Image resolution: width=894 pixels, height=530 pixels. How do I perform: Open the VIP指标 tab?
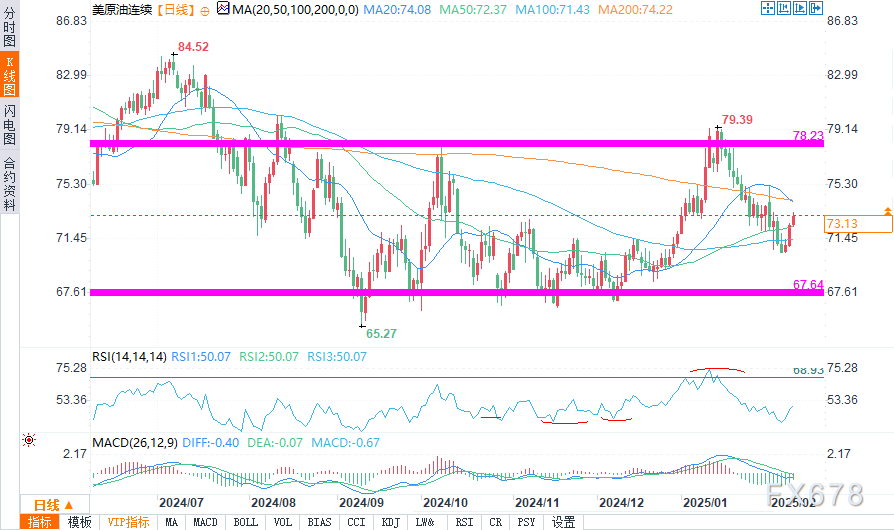(x=129, y=522)
